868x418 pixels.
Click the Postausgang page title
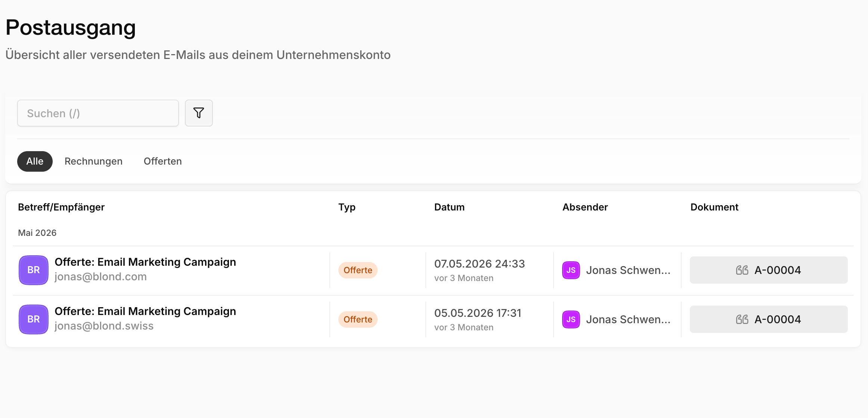coord(71,28)
